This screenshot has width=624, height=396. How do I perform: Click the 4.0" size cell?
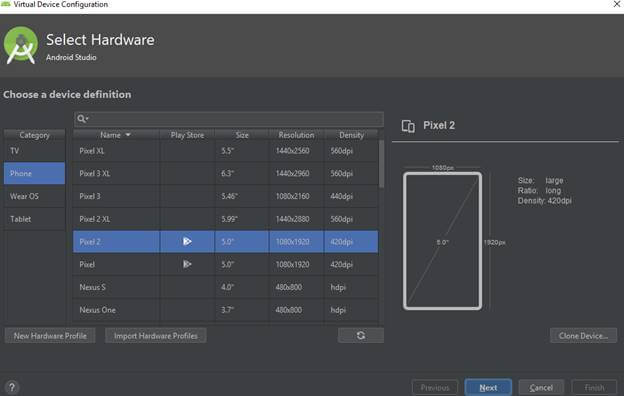(x=242, y=287)
